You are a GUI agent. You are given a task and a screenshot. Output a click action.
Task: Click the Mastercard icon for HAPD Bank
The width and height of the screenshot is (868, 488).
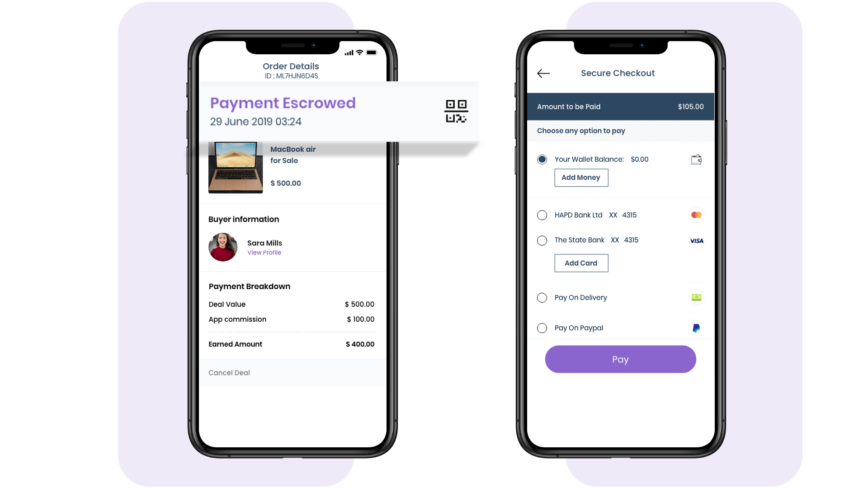click(696, 215)
